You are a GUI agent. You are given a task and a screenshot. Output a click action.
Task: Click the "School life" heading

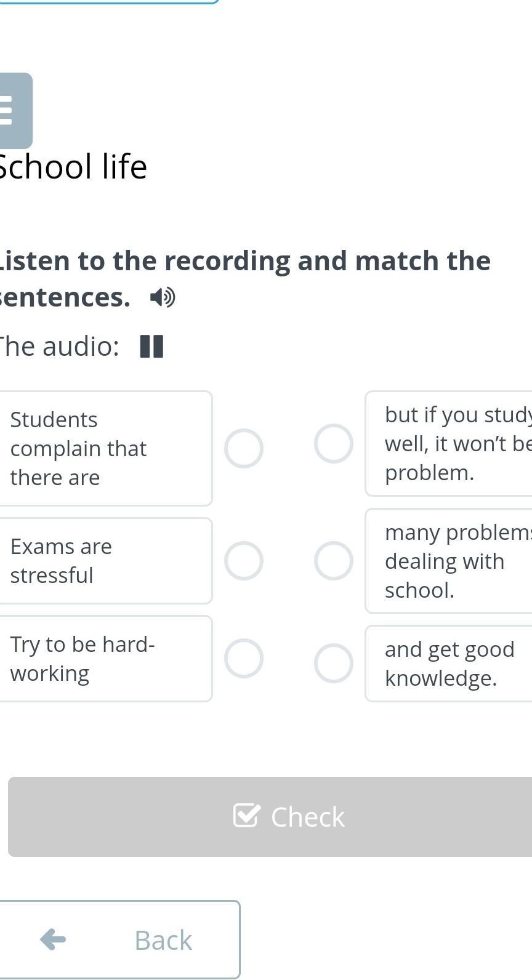coord(73,167)
